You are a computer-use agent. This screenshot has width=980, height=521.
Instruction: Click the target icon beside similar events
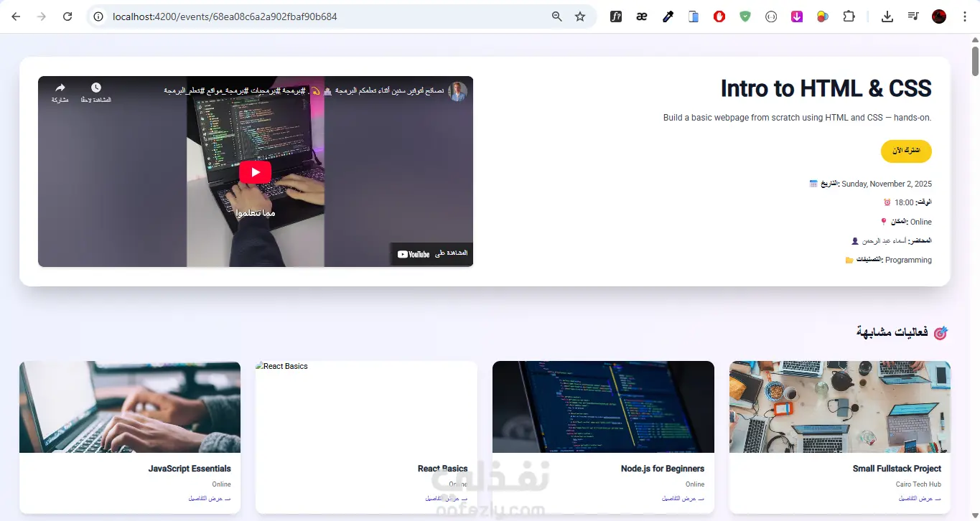[x=941, y=332]
